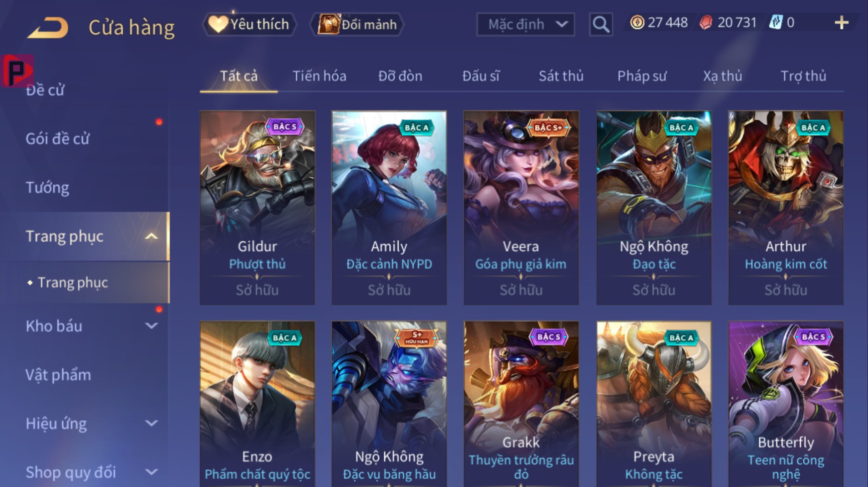Image resolution: width=868 pixels, height=487 pixels.
Task: Open Yêu thích favorites heart button
Action: [249, 24]
